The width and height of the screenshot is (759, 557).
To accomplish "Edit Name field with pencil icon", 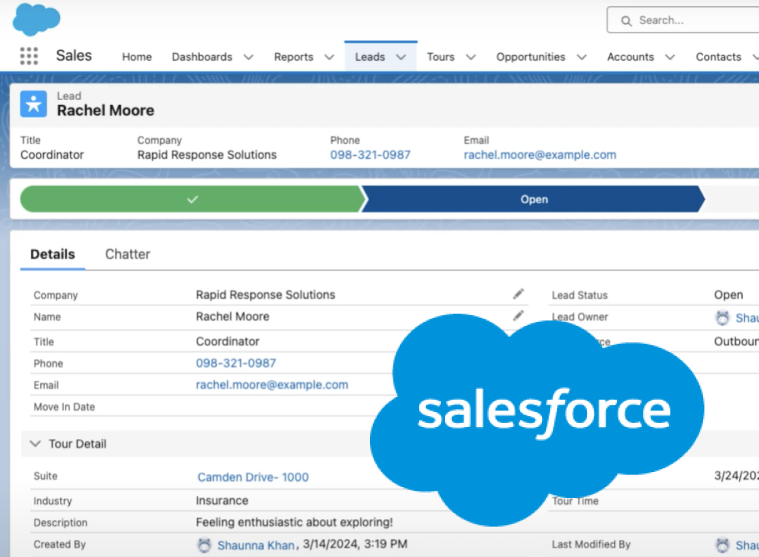I will click(518, 316).
